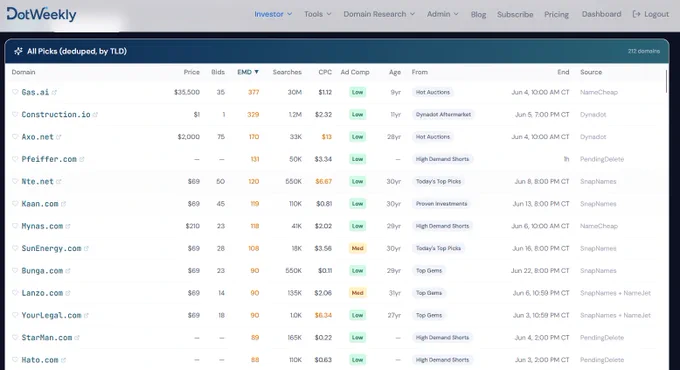
Task: Open external link icon beside Bunga.com
Action: point(68,271)
